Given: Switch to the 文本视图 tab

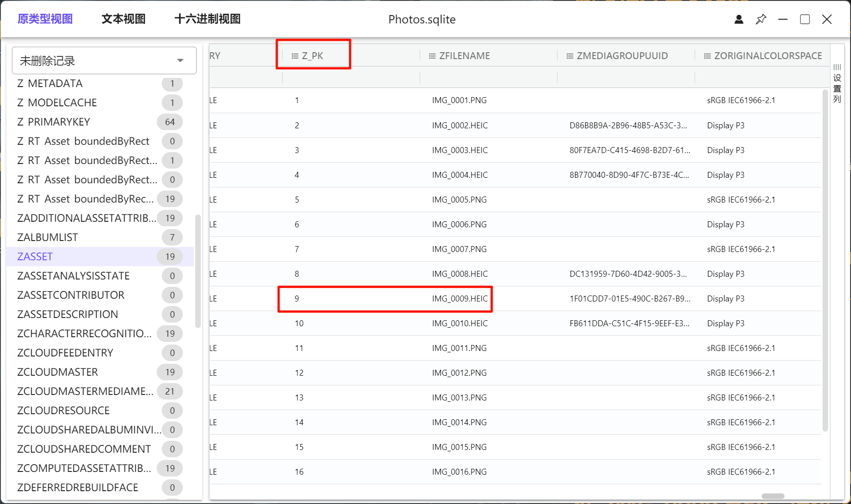Looking at the screenshot, I should (123, 19).
